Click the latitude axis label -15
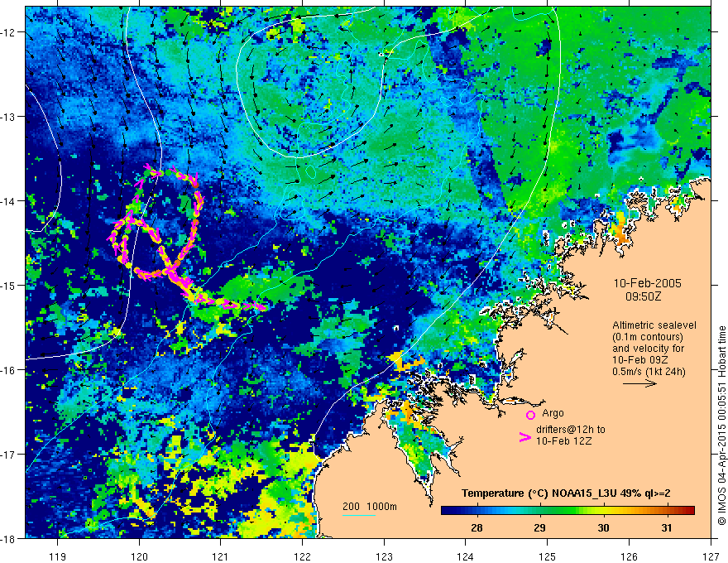728x563 pixels. point(9,285)
